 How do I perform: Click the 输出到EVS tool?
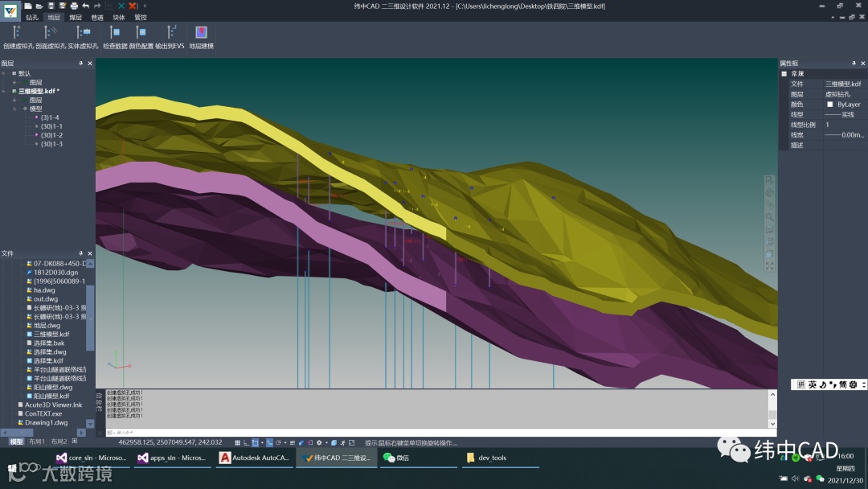(170, 37)
